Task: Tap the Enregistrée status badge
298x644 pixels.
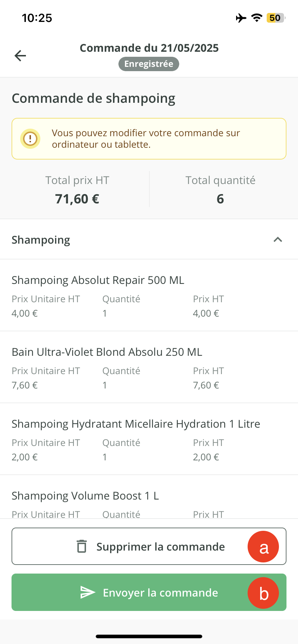Action: coord(149,64)
